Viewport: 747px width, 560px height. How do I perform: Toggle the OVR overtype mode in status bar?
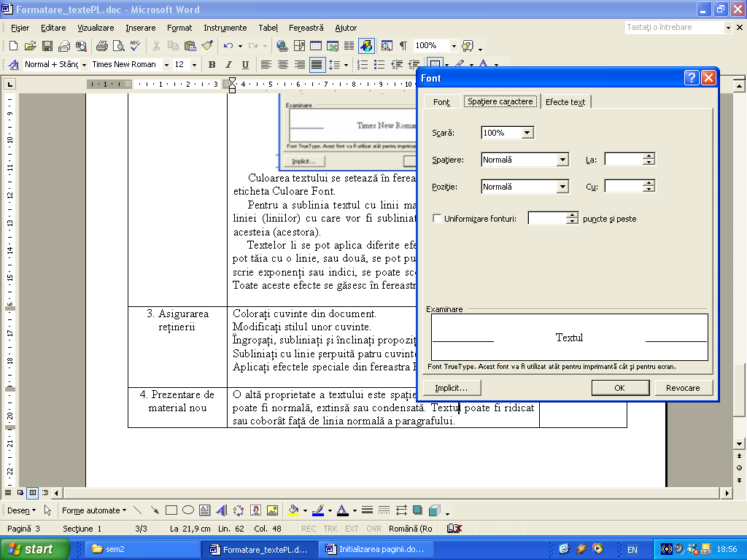tap(374, 529)
